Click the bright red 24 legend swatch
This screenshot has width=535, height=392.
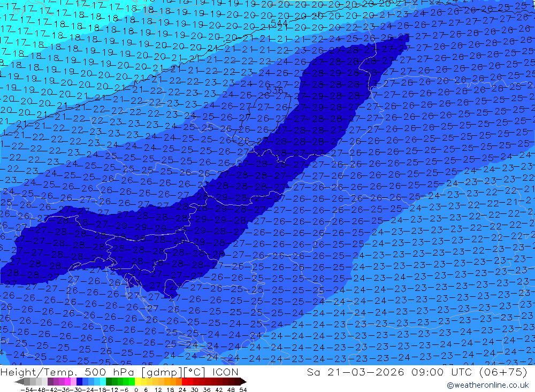[185, 382]
